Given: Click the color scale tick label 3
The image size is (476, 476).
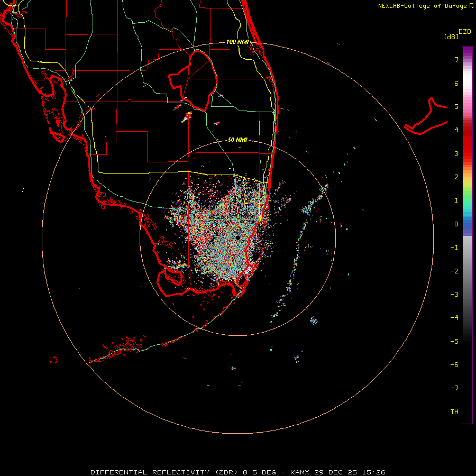Looking at the screenshot, I should point(456,153).
